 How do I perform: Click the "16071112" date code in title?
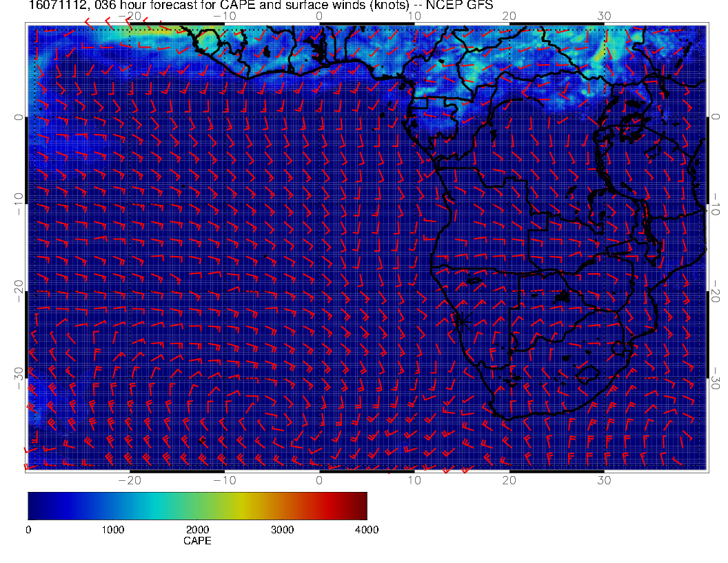click(x=58, y=5)
